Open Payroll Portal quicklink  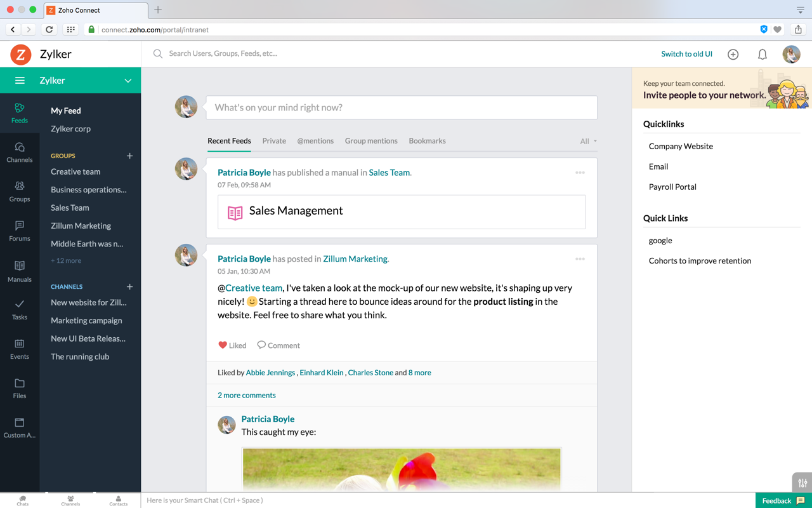coord(672,187)
